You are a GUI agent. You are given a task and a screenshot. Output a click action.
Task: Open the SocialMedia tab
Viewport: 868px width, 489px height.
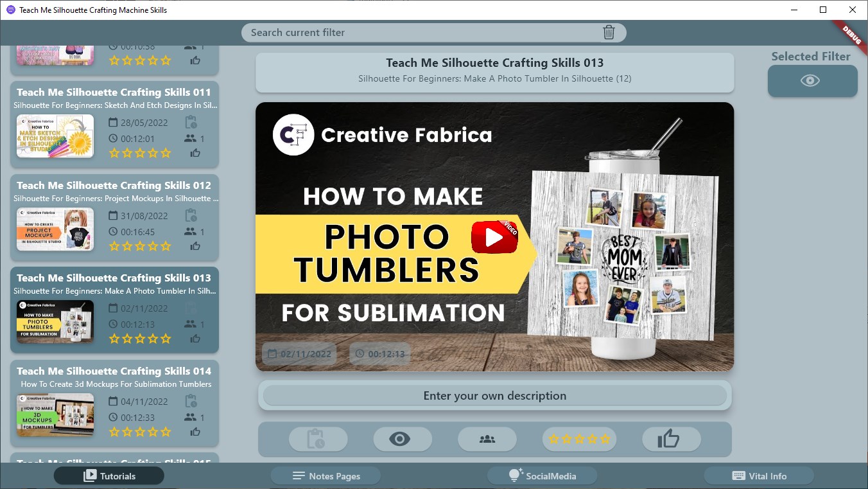tap(542, 476)
